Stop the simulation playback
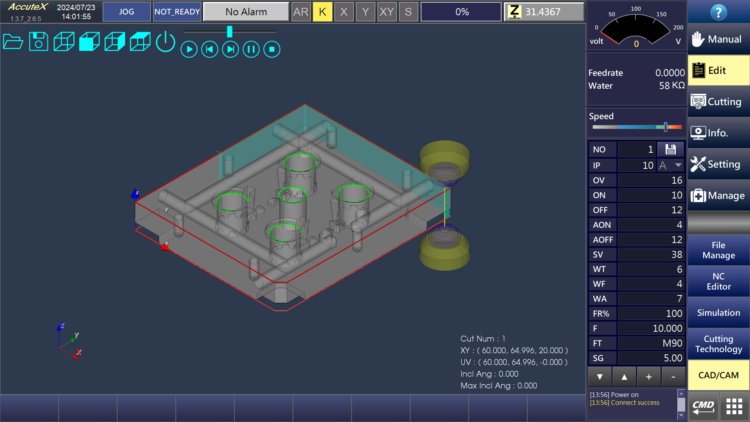Viewport: 750px width, 422px height. [272, 49]
